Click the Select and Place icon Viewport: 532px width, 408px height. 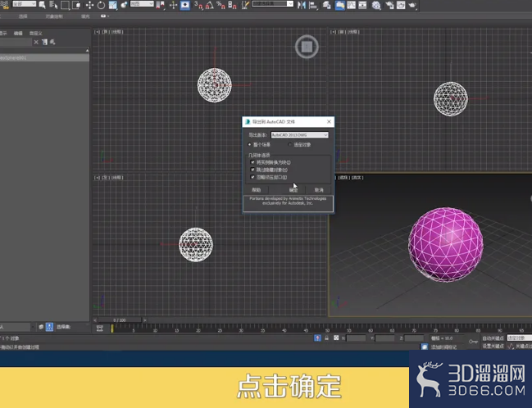(x=124, y=5)
